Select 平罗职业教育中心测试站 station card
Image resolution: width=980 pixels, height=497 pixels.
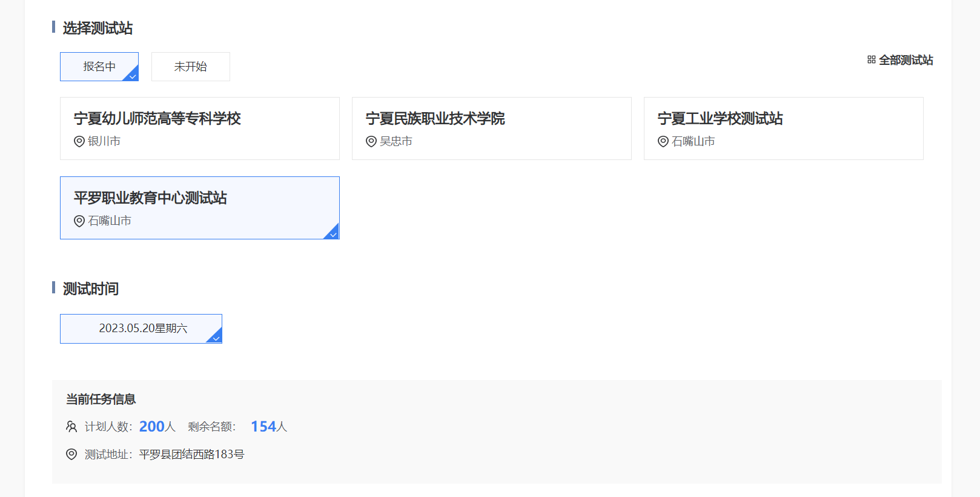pyautogui.click(x=199, y=208)
